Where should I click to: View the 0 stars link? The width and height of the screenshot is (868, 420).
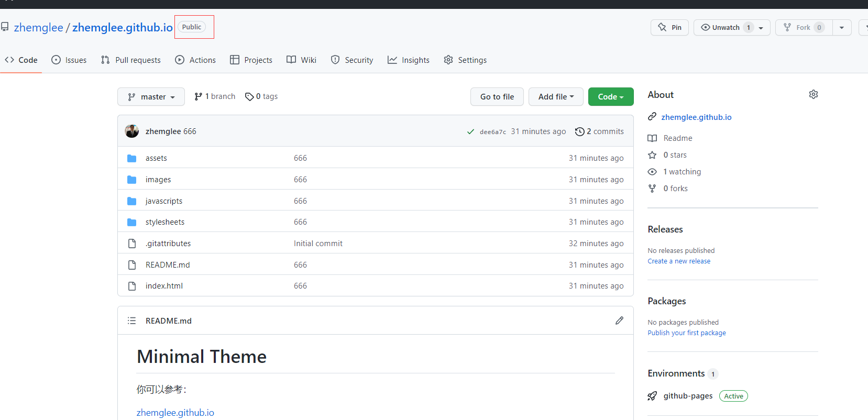675,155
